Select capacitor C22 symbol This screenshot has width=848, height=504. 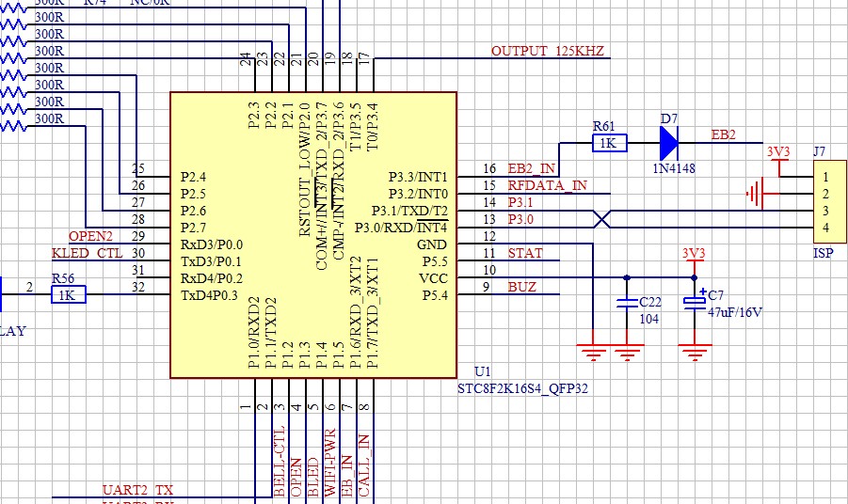coord(627,303)
